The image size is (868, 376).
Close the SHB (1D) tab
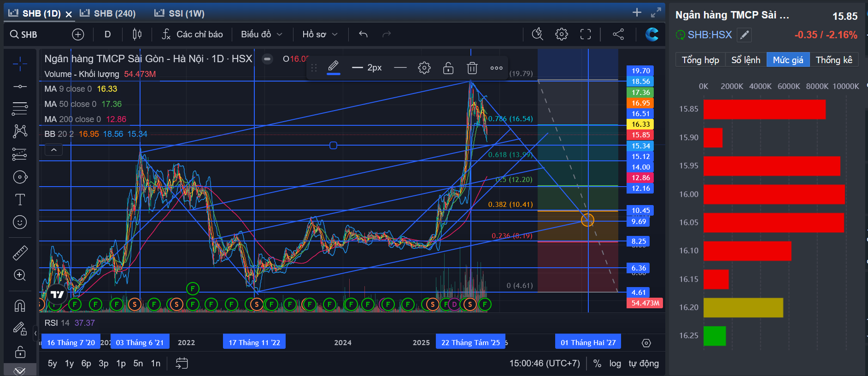69,14
